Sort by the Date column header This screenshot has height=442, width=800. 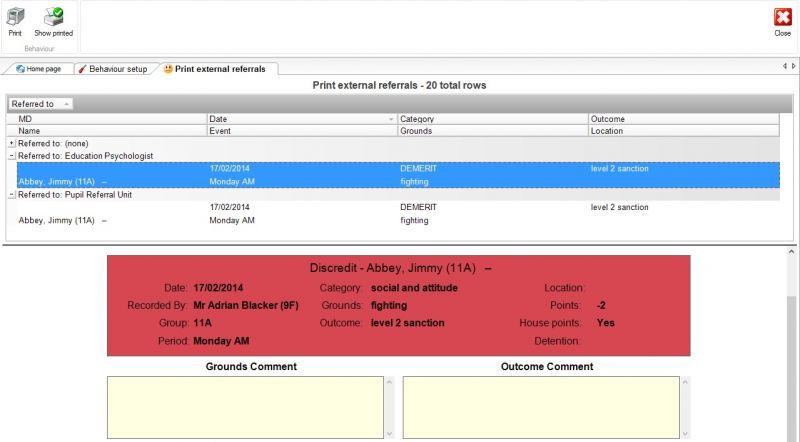(302, 119)
